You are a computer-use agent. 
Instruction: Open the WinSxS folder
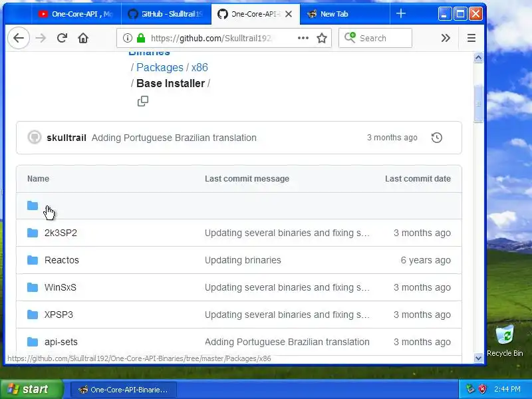coord(61,287)
